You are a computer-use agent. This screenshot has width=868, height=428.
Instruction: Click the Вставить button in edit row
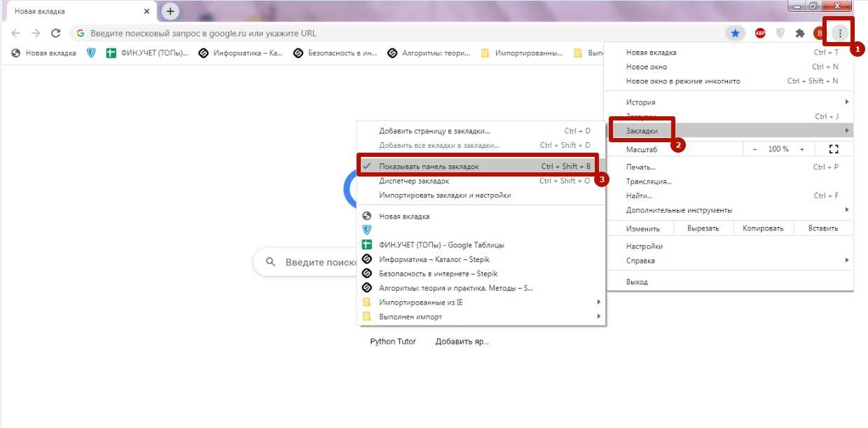tap(822, 228)
